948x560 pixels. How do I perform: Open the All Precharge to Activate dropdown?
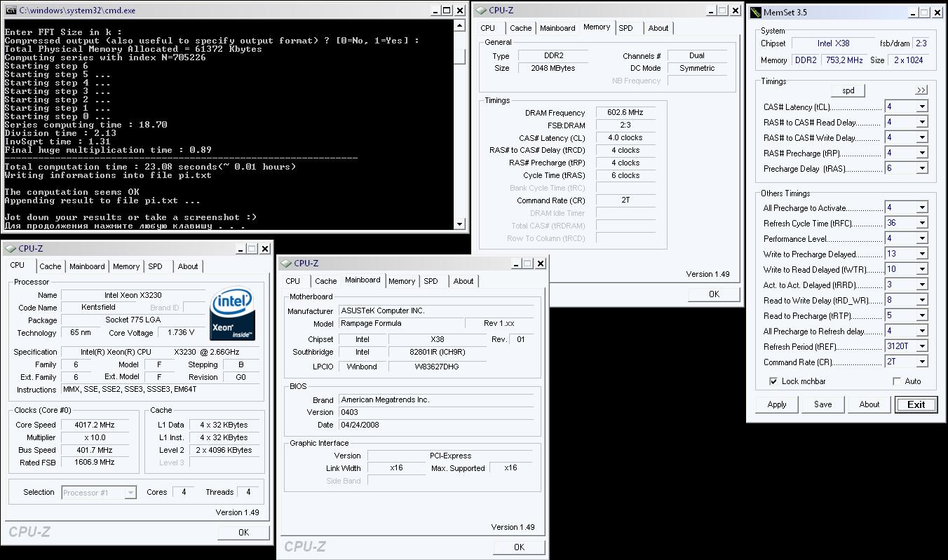tap(922, 207)
